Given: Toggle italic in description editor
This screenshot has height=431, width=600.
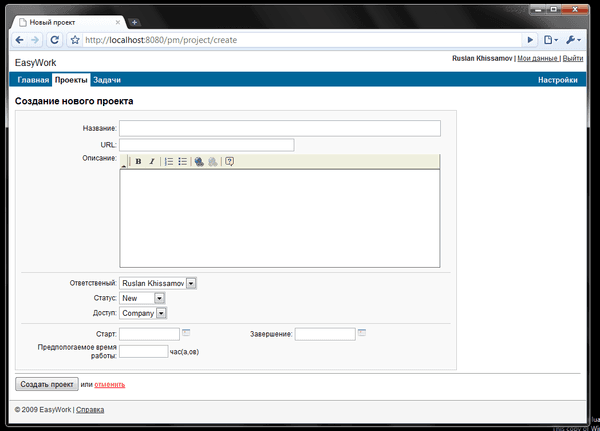Looking at the screenshot, I should (x=152, y=162).
